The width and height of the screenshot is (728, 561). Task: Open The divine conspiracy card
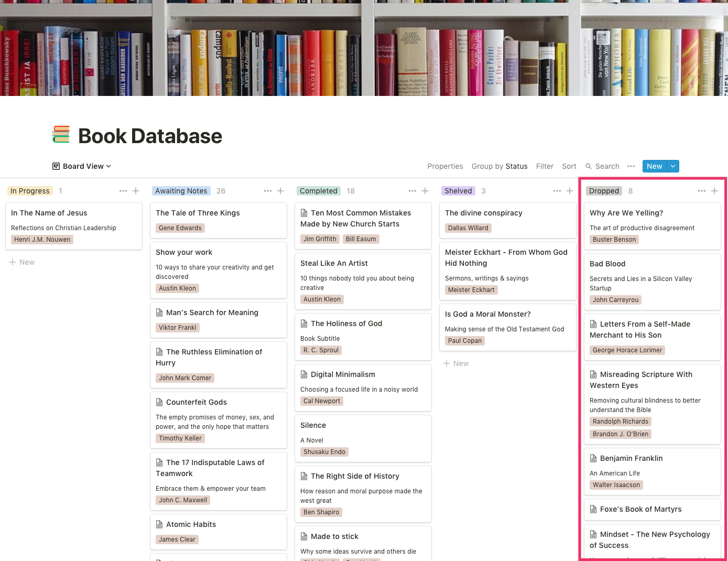508,220
